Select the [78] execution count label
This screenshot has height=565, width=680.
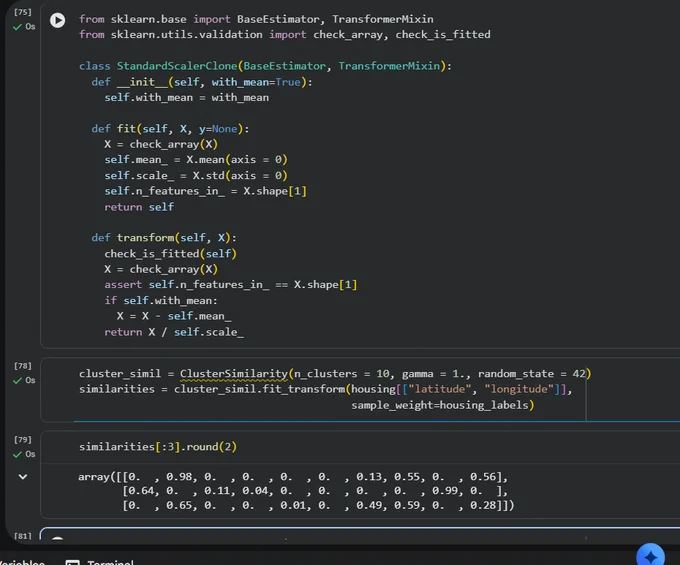click(x=23, y=366)
